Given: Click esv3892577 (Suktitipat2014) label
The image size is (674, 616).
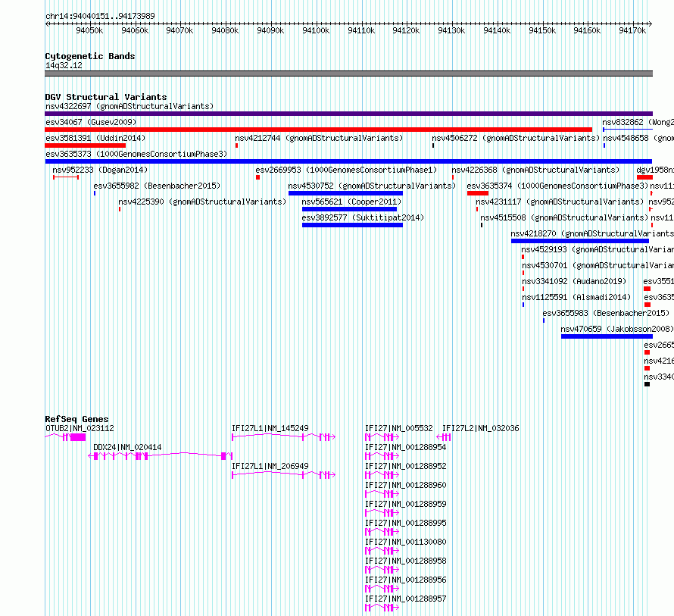Looking at the screenshot, I should coord(363,217).
